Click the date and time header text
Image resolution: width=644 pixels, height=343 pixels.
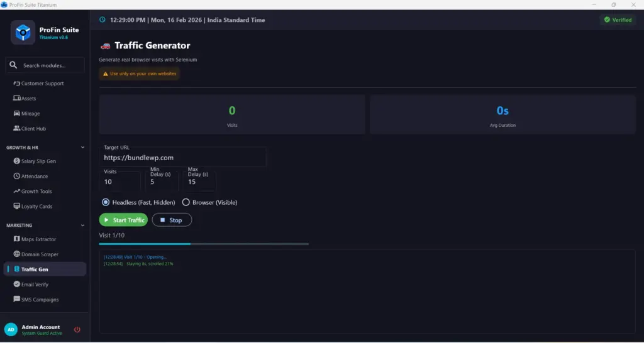pyautogui.click(x=187, y=19)
